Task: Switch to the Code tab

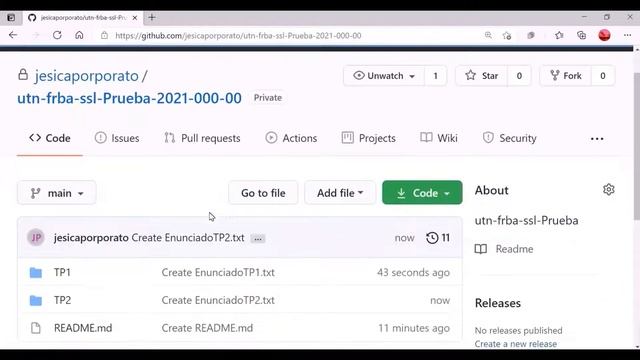Action: tap(50, 138)
